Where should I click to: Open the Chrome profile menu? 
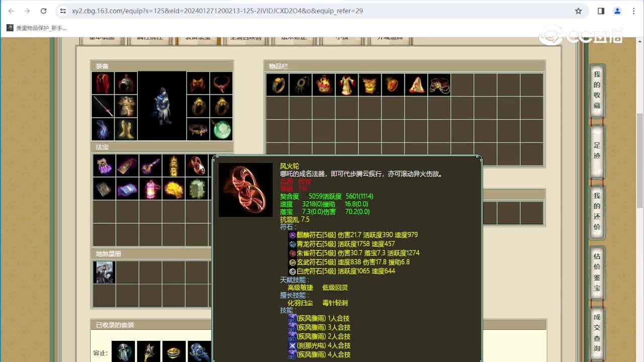617,11
